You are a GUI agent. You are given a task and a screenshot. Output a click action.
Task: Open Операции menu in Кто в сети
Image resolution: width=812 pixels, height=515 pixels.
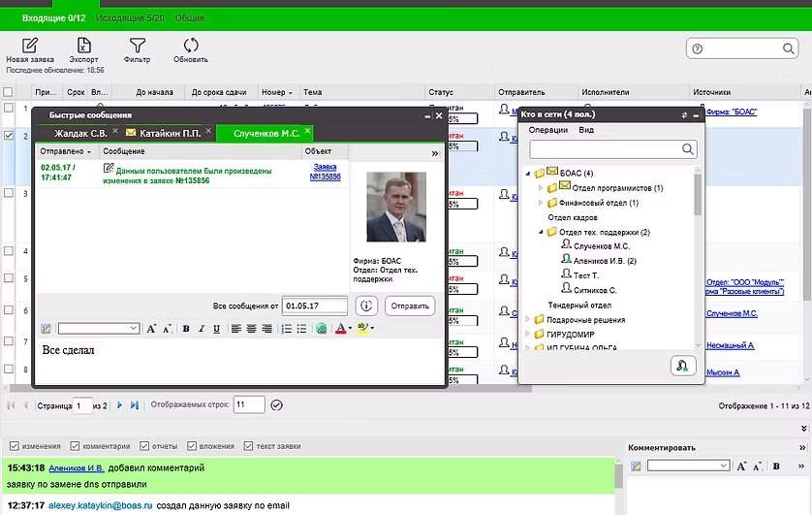point(548,130)
